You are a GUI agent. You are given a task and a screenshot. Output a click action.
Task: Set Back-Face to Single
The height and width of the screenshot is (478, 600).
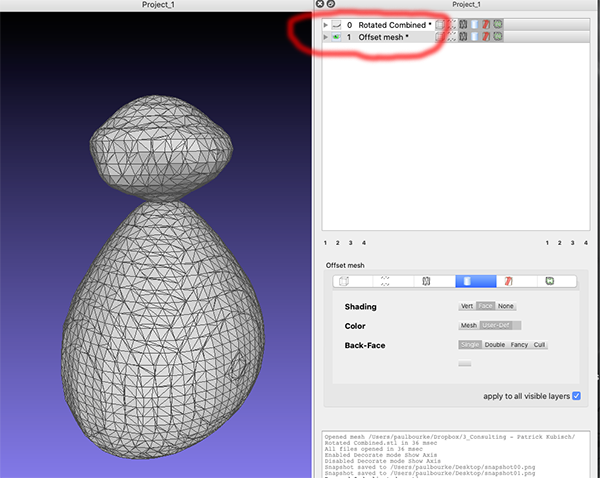tap(470, 344)
